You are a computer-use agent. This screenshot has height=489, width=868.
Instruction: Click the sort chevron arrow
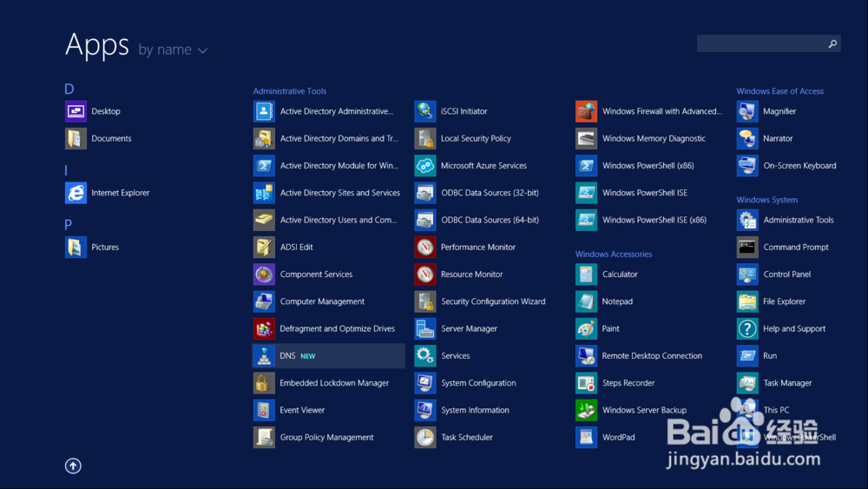coord(202,51)
